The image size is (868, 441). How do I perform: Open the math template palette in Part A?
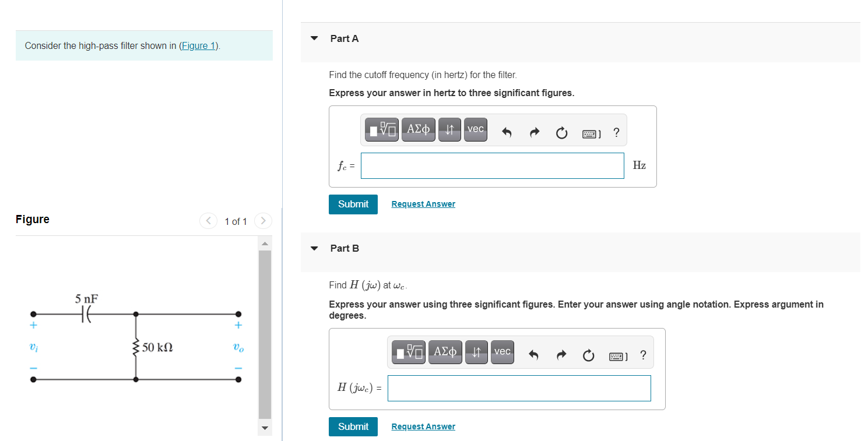click(381, 129)
